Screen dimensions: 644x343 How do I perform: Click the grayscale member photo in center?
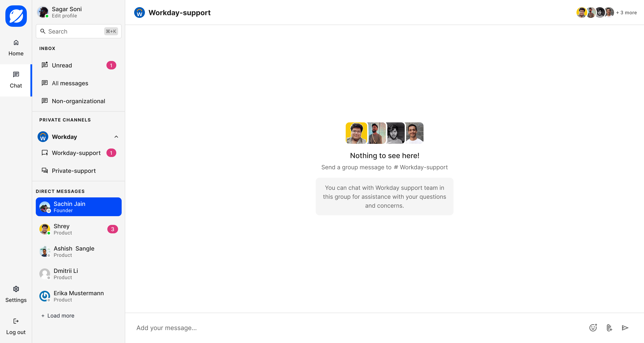(396, 133)
